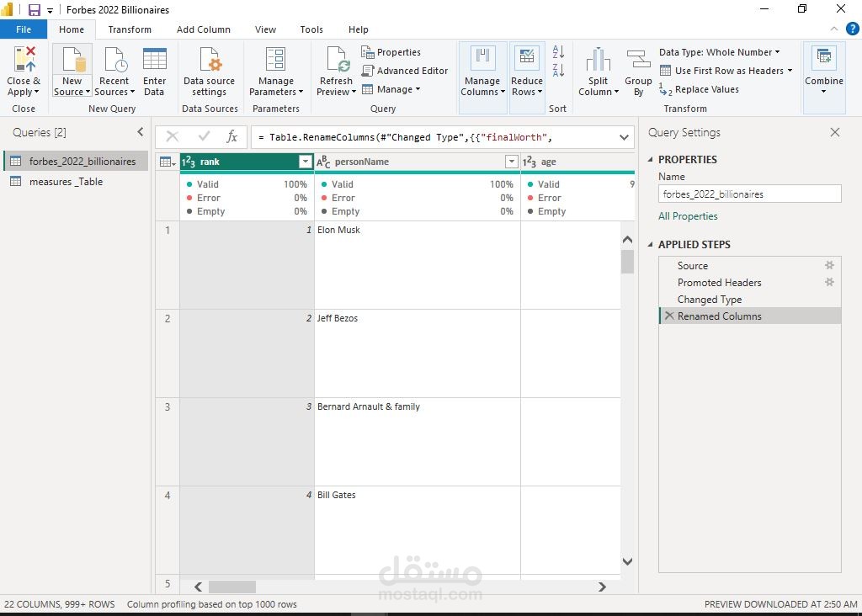The height and width of the screenshot is (616, 862).
Task: Delete the Renamed Columns step
Action: click(669, 316)
